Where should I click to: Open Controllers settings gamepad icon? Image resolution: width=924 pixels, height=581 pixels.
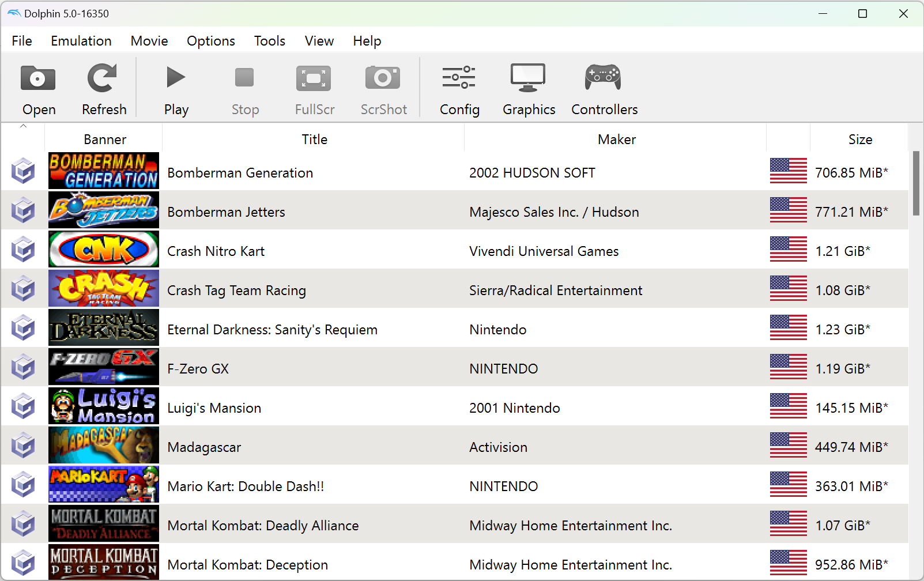click(x=603, y=77)
